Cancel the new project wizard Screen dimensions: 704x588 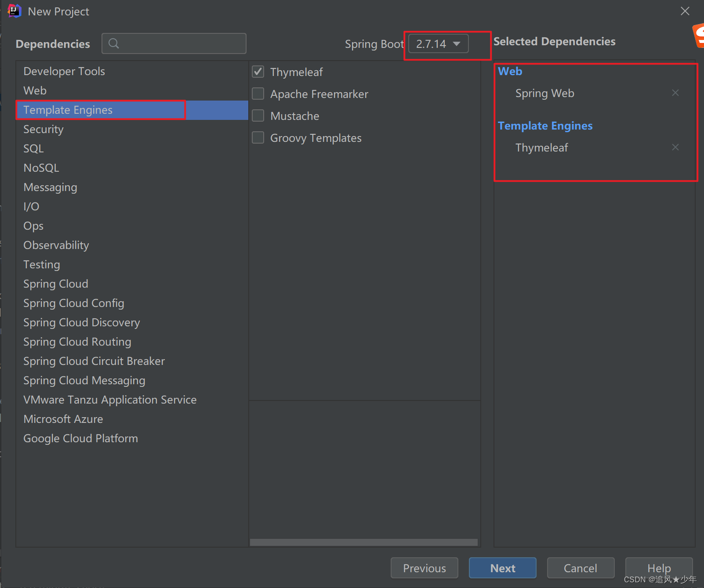[x=581, y=568]
